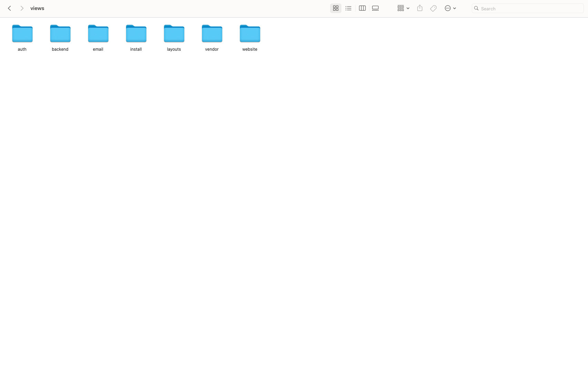Click the magnifying glass search icon
Viewport: 588px width, 372px height.
[476, 9]
